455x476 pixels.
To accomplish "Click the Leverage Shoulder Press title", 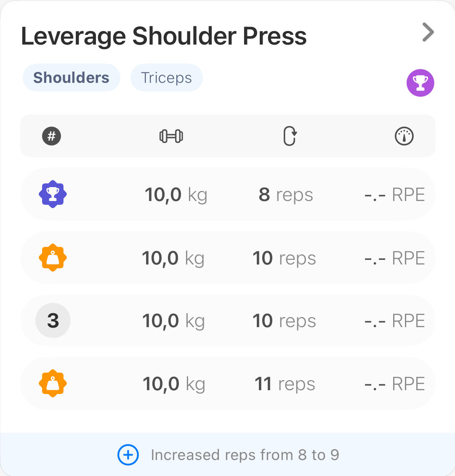I will [x=164, y=36].
